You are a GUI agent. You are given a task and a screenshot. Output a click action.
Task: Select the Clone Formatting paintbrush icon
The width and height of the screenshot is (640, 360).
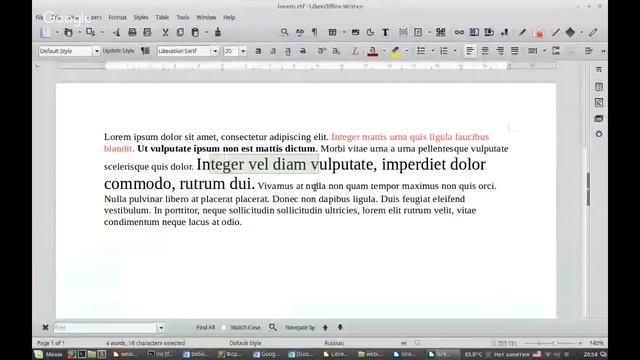click(x=218, y=32)
